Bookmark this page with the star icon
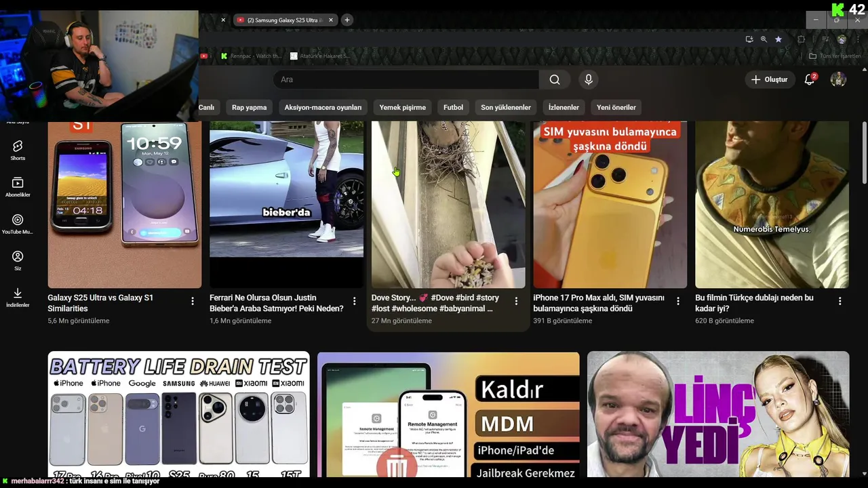868x488 pixels. 778,39
